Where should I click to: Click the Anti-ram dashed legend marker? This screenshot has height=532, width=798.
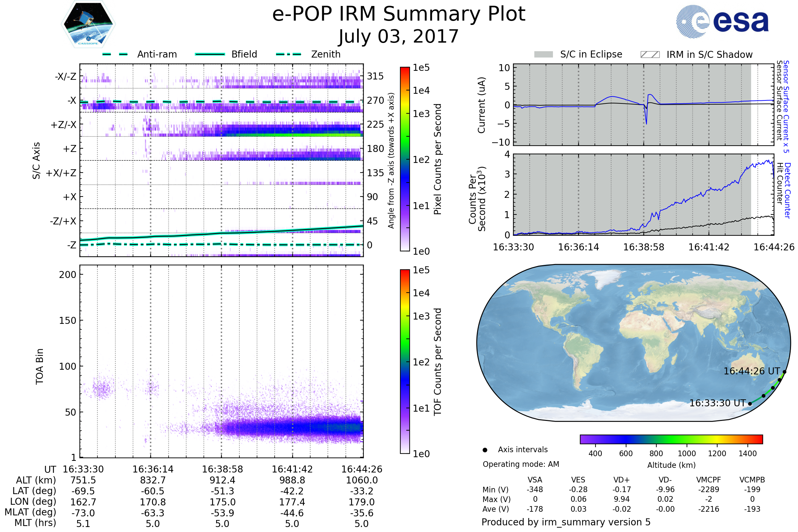[115, 54]
